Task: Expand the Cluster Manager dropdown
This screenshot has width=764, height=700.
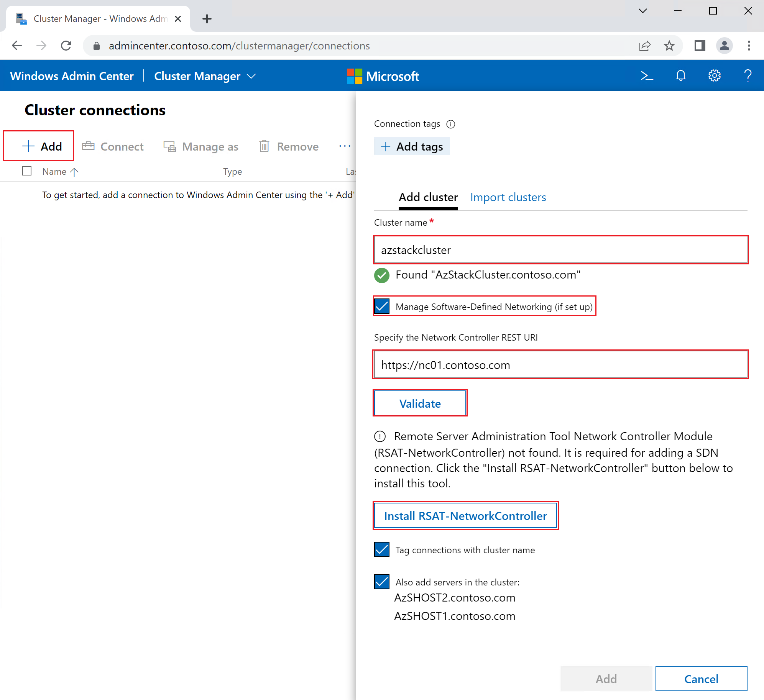Action: pyautogui.click(x=205, y=76)
